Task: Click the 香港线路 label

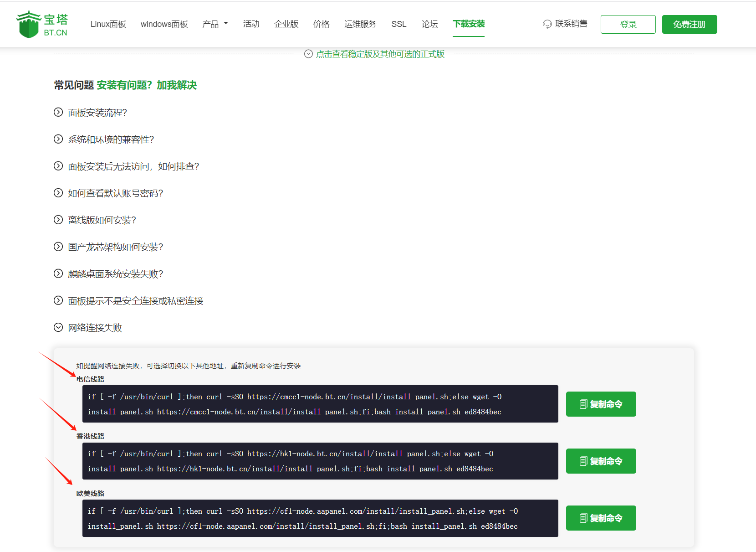Action: (90, 436)
